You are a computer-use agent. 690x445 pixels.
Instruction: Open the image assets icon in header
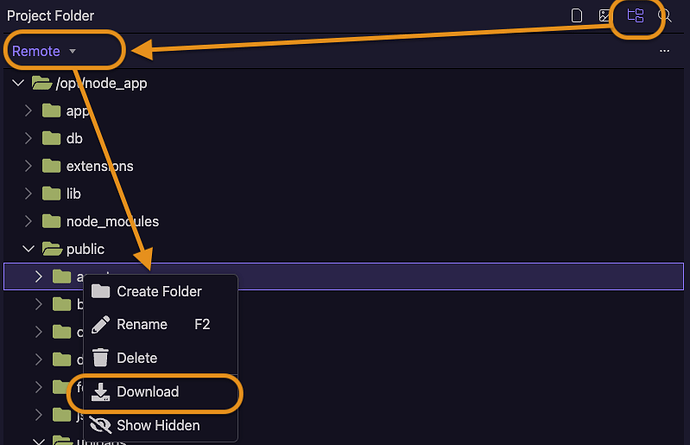[604, 16]
